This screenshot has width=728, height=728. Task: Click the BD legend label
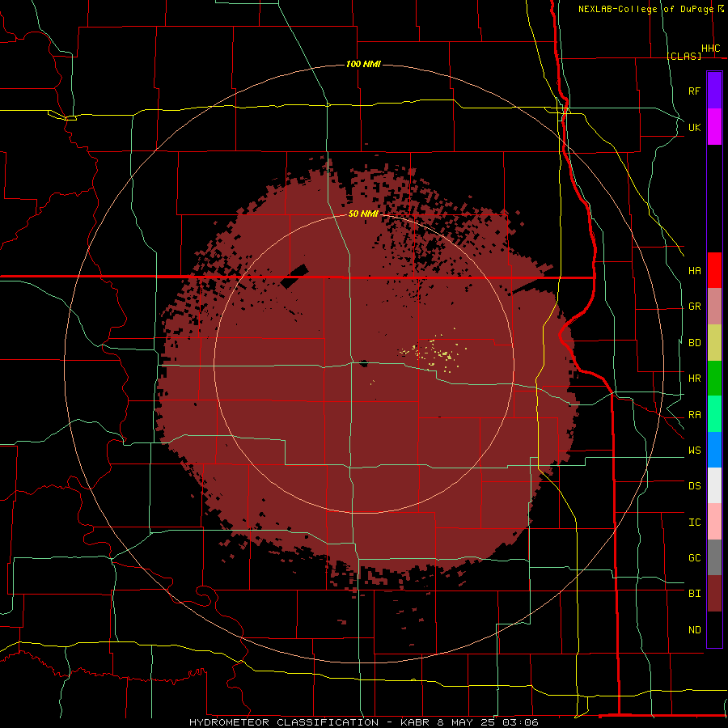tap(694, 343)
